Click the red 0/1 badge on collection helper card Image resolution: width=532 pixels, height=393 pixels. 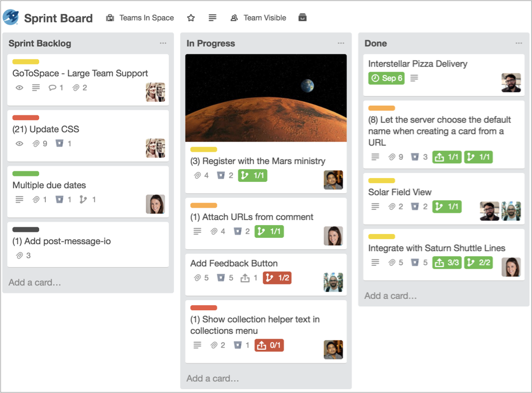pos(269,345)
